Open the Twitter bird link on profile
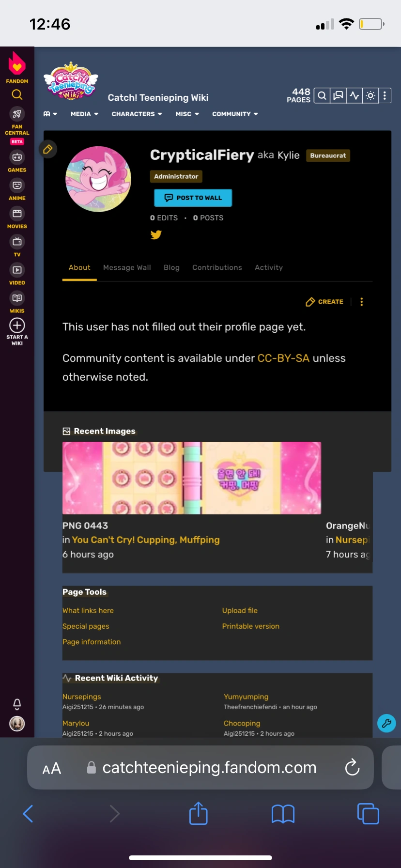 (x=156, y=235)
